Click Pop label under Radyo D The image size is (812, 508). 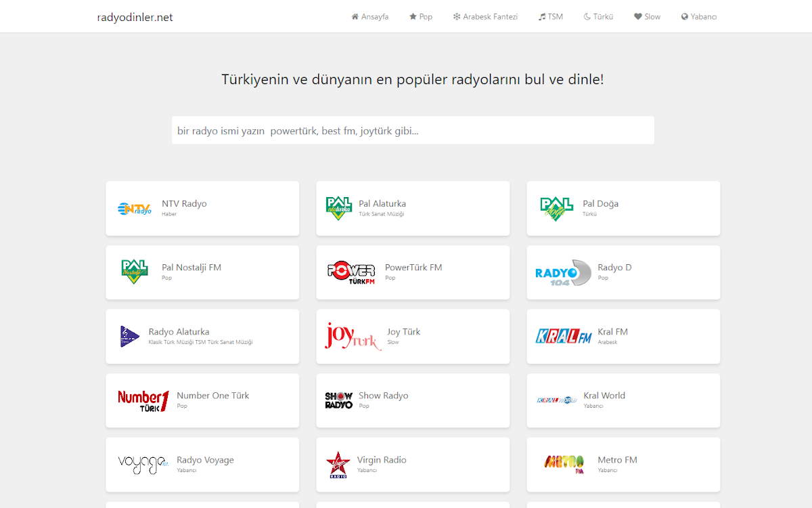[x=603, y=278]
